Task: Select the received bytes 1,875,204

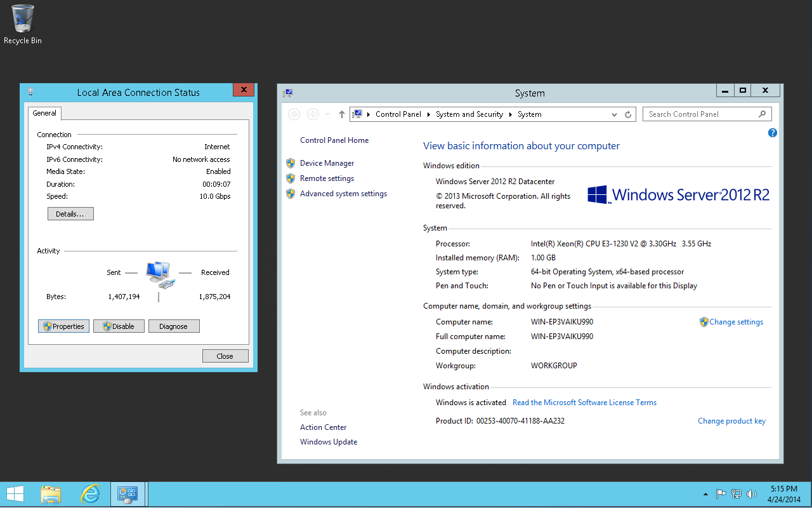Action: 214,297
